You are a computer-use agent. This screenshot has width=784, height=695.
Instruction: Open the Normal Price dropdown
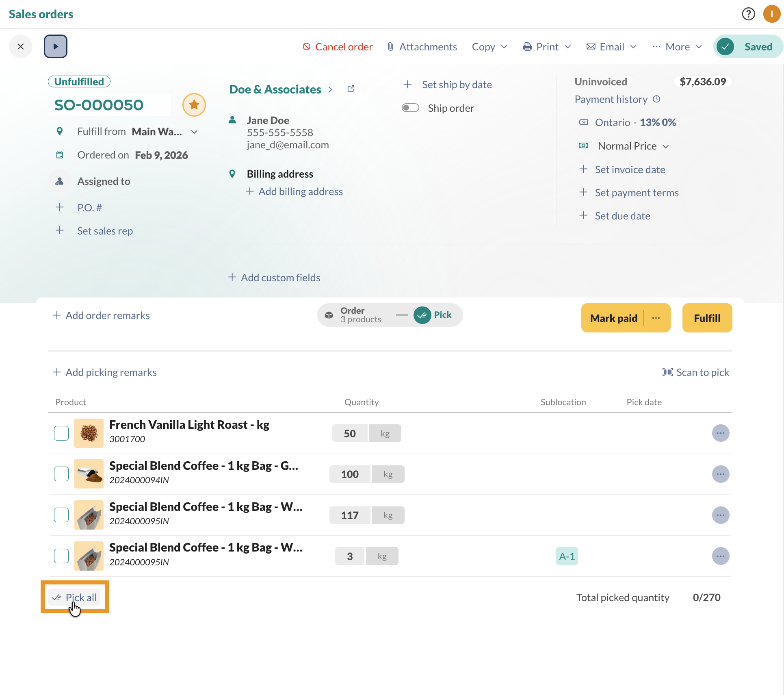(x=666, y=146)
